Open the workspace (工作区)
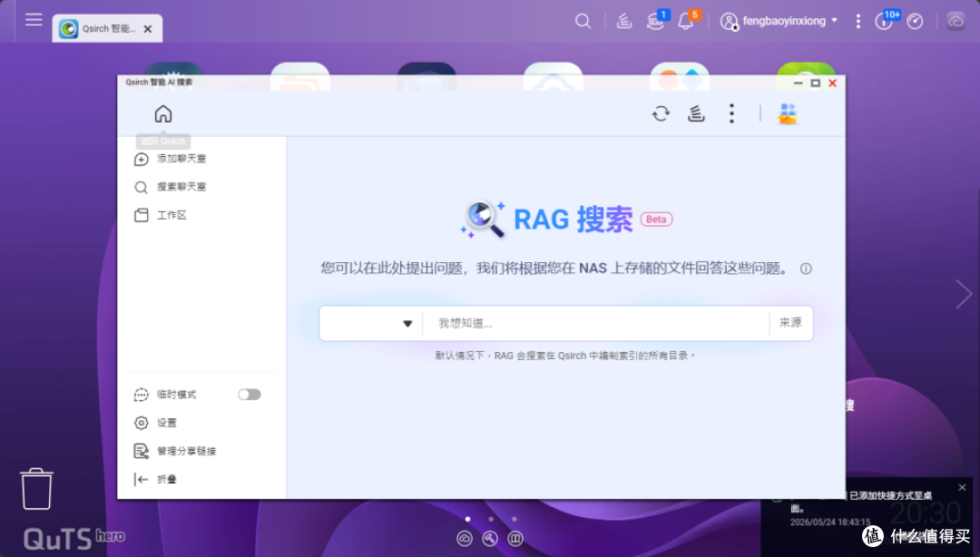980x557 pixels. [x=161, y=215]
